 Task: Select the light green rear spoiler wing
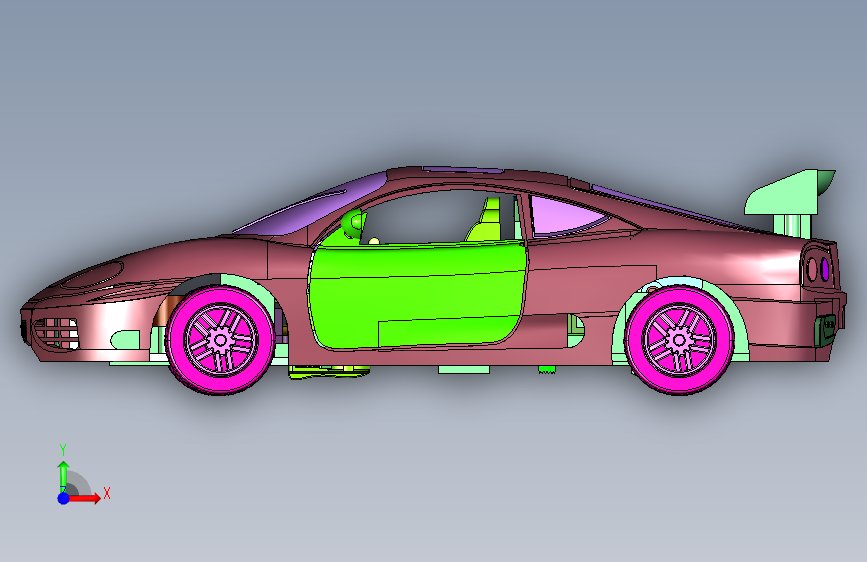(789, 192)
